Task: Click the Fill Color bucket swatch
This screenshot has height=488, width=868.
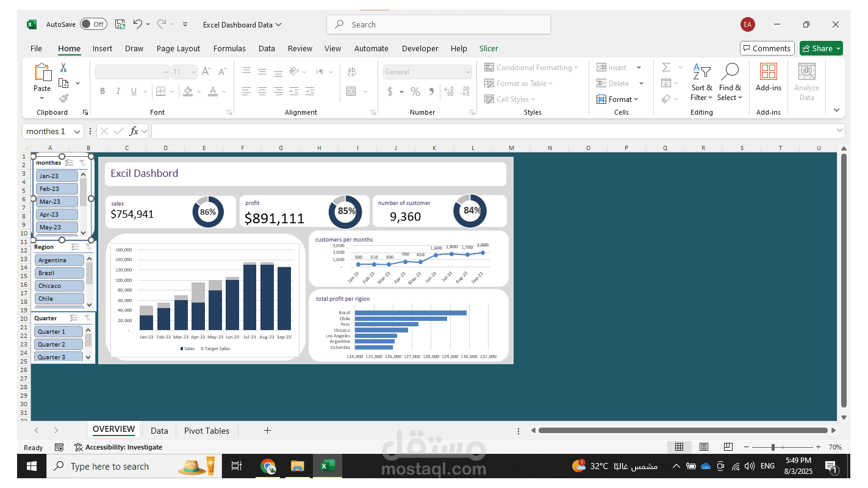Action: (x=188, y=91)
